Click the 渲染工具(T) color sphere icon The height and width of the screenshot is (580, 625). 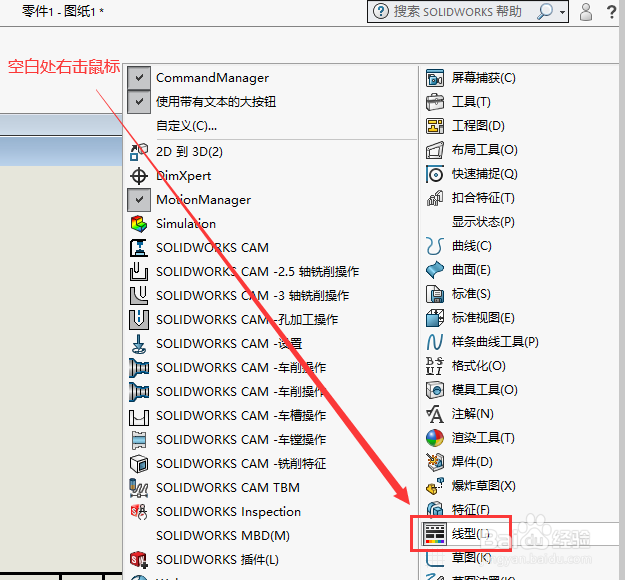tap(435, 438)
